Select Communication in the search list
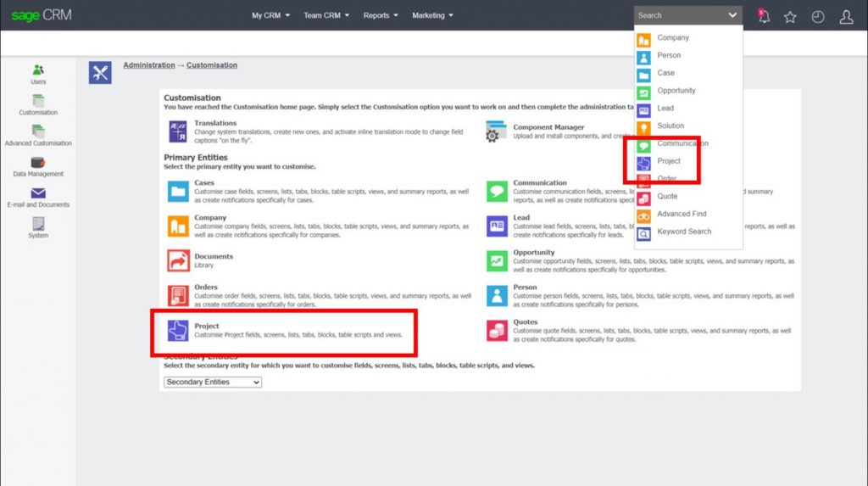Screen dimensions: 868x486 [682, 143]
